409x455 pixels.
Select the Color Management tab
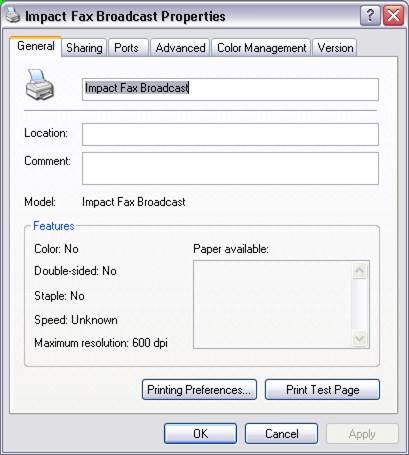[261, 48]
